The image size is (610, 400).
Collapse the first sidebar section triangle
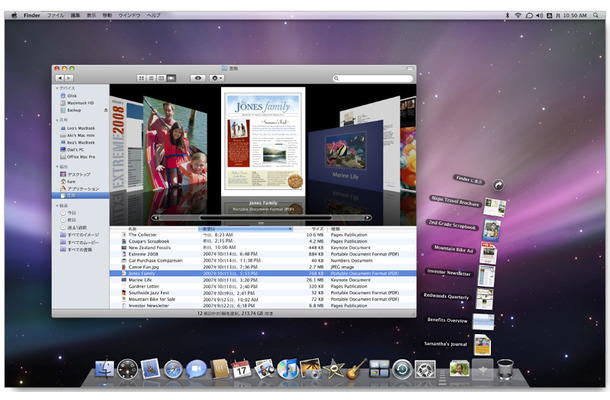tap(57, 87)
